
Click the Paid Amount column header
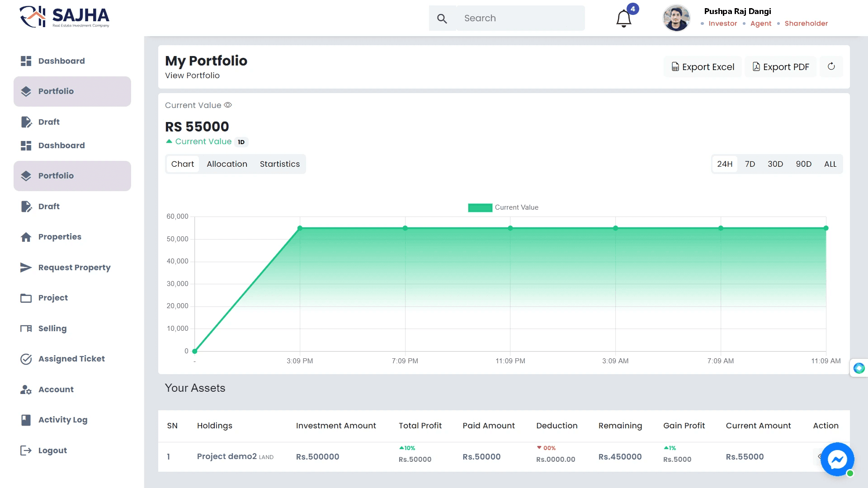pos(489,426)
